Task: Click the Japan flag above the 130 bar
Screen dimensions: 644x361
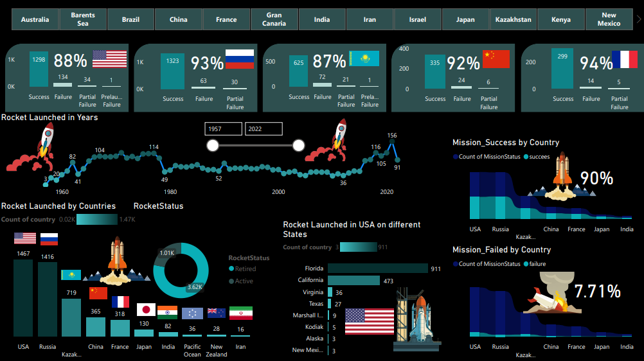Action: (x=146, y=310)
